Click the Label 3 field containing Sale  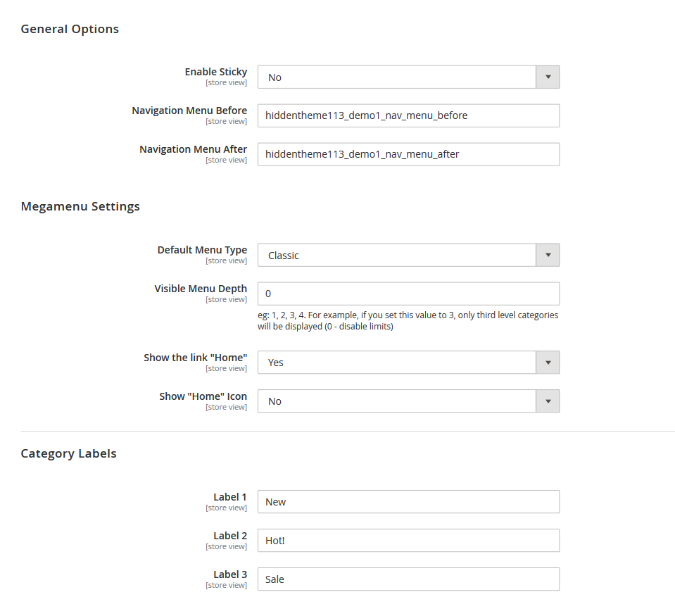point(408,579)
